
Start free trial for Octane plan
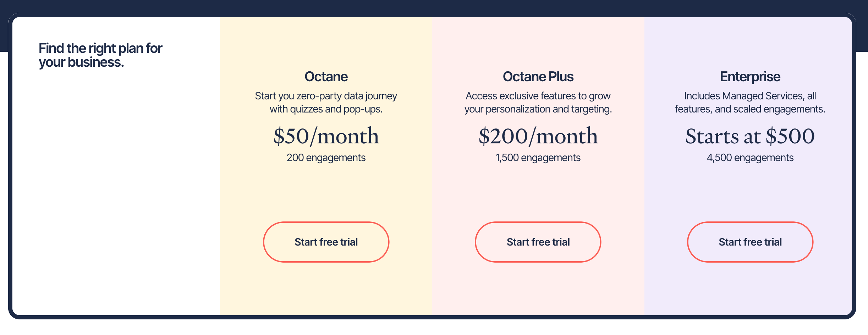pos(326,242)
